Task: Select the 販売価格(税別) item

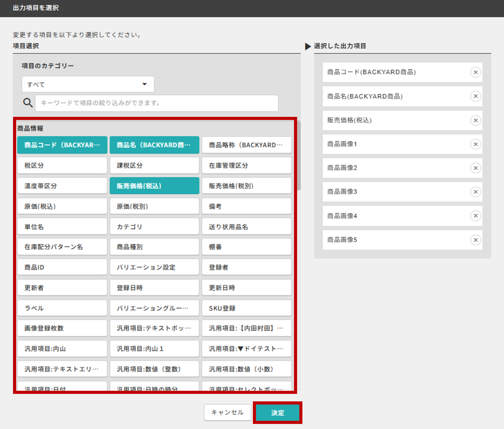Action: [x=247, y=186]
